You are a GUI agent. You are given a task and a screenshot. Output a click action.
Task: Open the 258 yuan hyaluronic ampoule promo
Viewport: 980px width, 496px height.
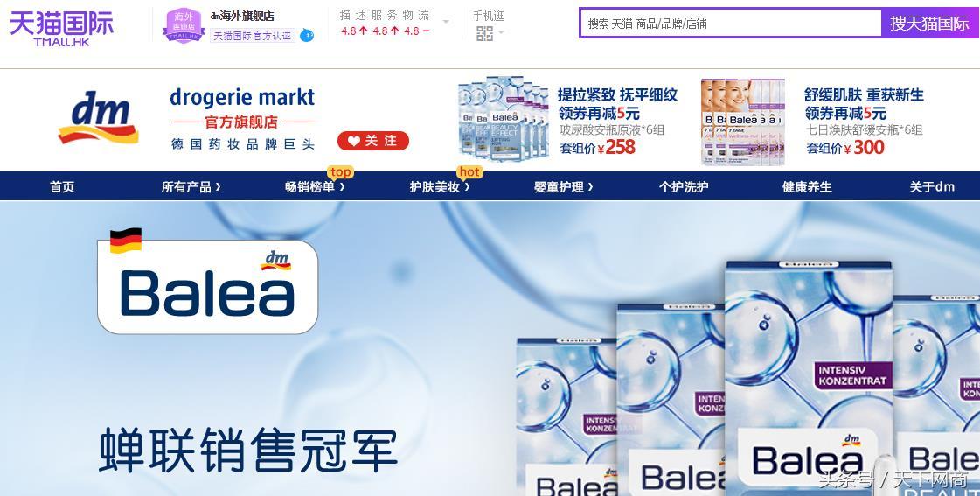568,121
